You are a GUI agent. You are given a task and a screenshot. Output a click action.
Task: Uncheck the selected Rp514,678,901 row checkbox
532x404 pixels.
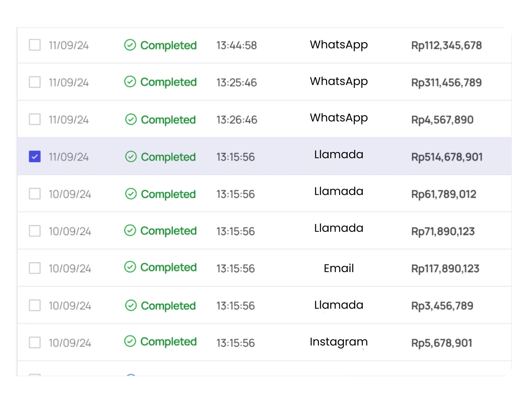pos(35,156)
